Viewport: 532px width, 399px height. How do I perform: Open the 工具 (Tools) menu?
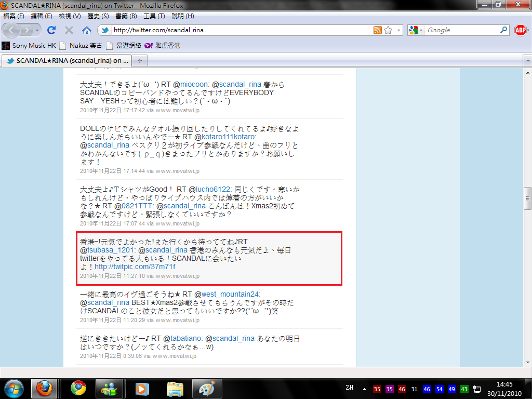point(153,16)
